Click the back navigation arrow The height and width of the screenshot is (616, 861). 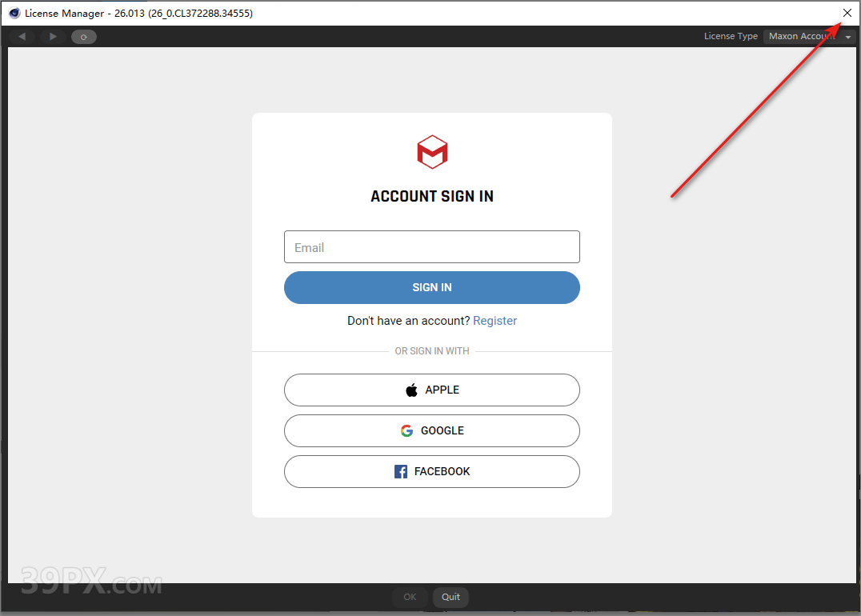point(22,37)
